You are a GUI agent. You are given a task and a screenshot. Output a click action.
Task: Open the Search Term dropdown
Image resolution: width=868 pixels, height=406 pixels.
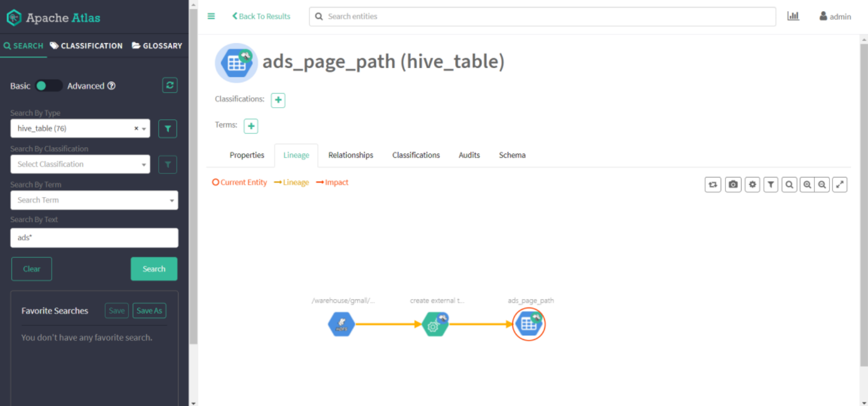tap(94, 200)
